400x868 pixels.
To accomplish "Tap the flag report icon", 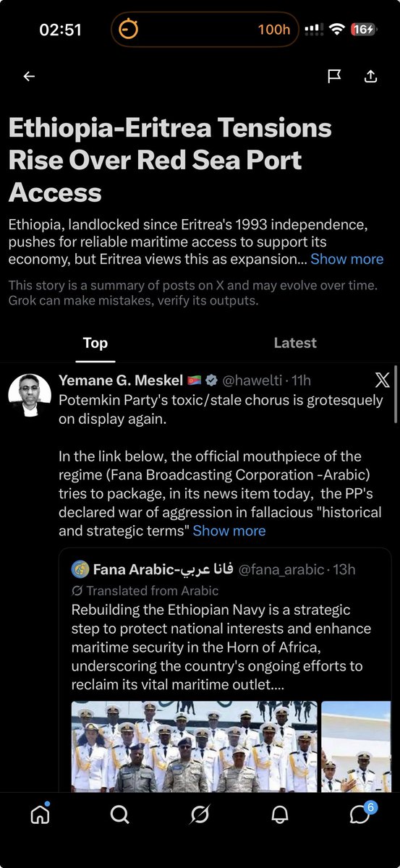I will pos(334,76).
